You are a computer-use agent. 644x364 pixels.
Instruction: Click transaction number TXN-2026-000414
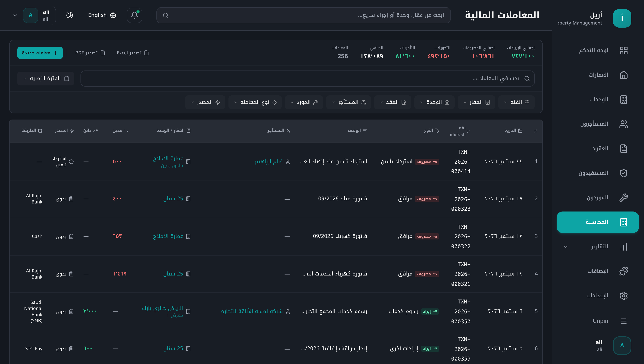[x=461, y=162]
